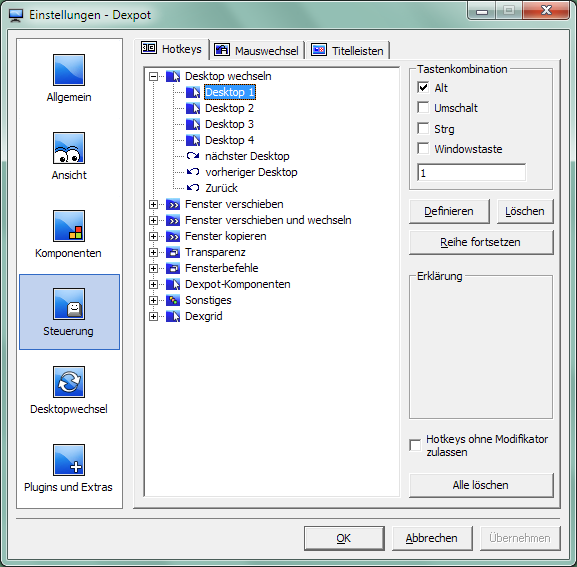Expand the Fensterbefehle node
The width and height of the screenshot is (577, 567).
153,269
